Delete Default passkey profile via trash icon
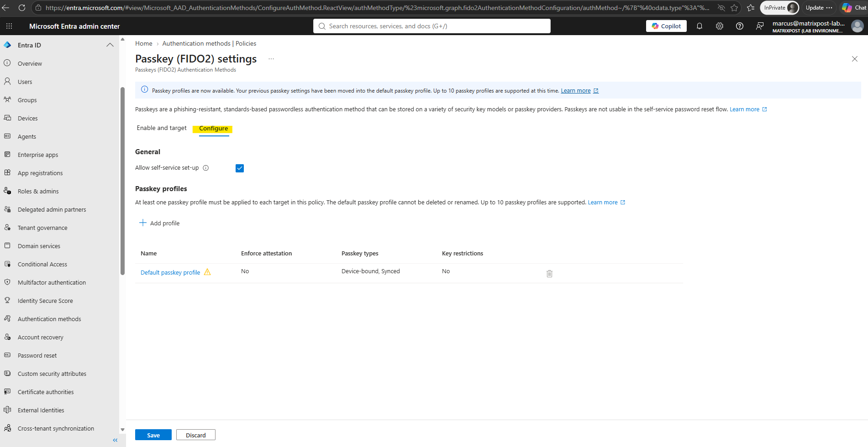This screenshot has width=868, height=447. click(549, 274)
